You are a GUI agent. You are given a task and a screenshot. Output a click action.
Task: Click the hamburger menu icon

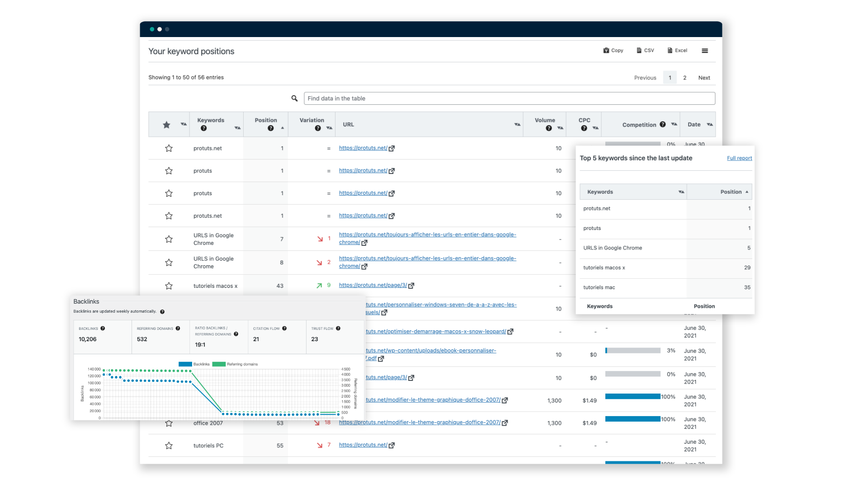(x=705, y=50)
